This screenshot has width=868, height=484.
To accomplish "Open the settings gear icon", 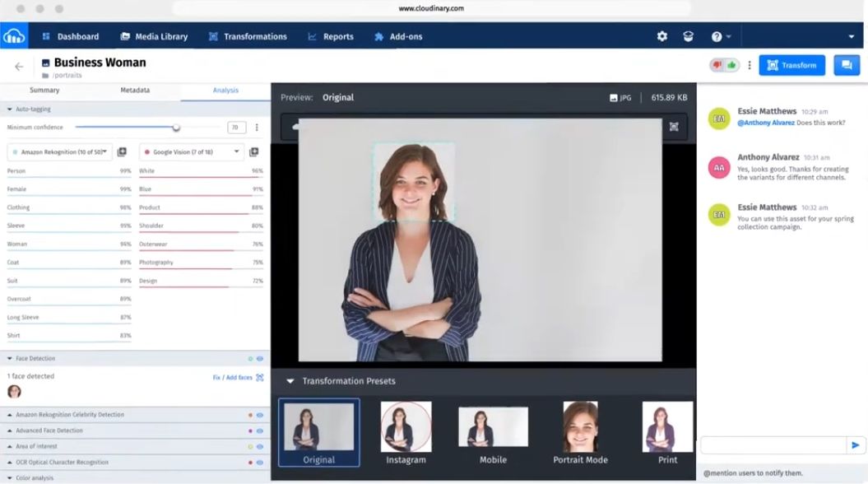I will (662, 36).
